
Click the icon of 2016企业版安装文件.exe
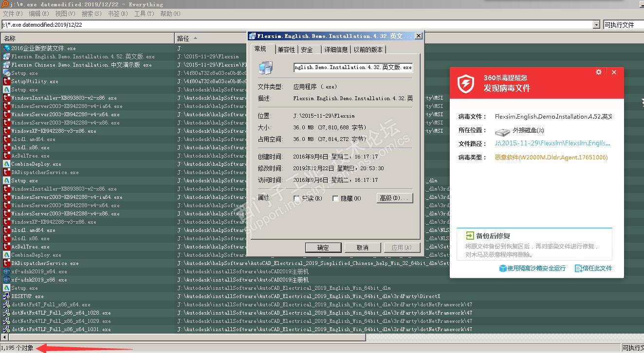tap(6, 48)
